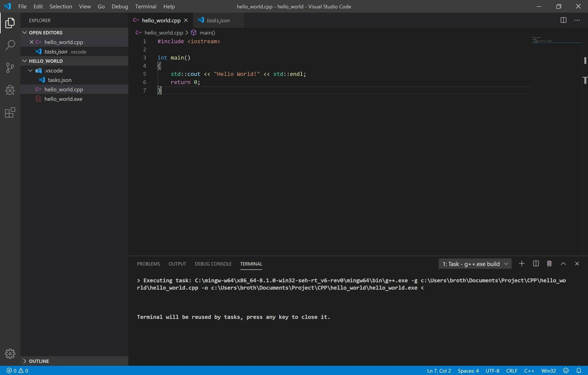Expand the OUTLINE section
Image resolution: width=588 pixels, height=375 pixels.
25,361
